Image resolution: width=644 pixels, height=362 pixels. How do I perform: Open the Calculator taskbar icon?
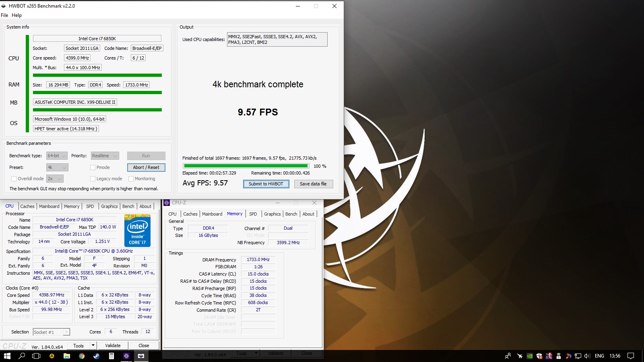[111, 356]
